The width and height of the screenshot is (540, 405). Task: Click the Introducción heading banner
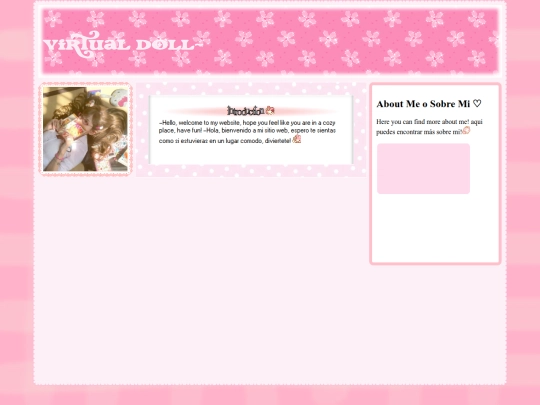click(251, 111)
